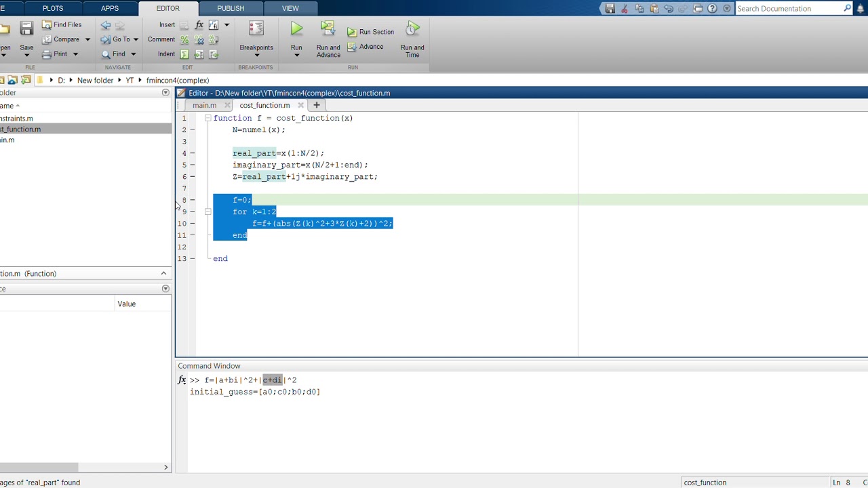Click the fx function browser icon in Command Window
The width and height of the screenshot is (868, 488).
click(182, 380)
